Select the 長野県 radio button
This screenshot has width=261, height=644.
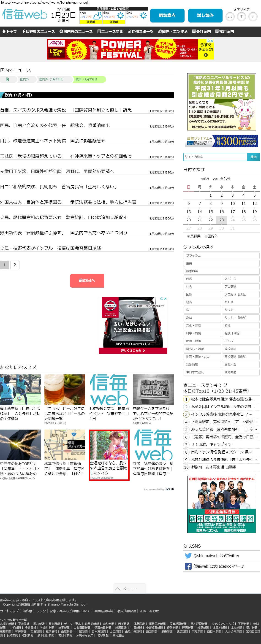[188, 236]
